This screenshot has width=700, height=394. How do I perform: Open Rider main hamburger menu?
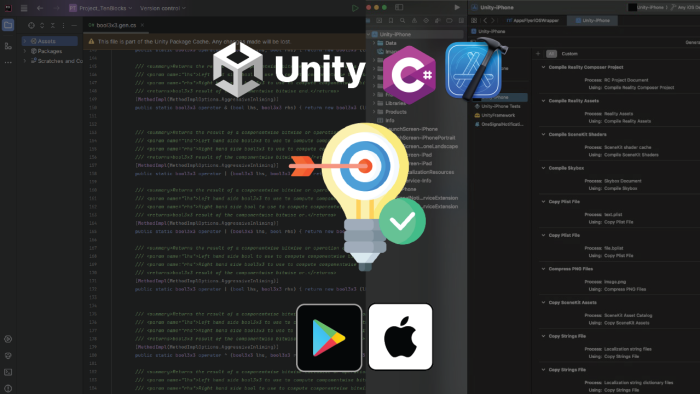point(24,8)
